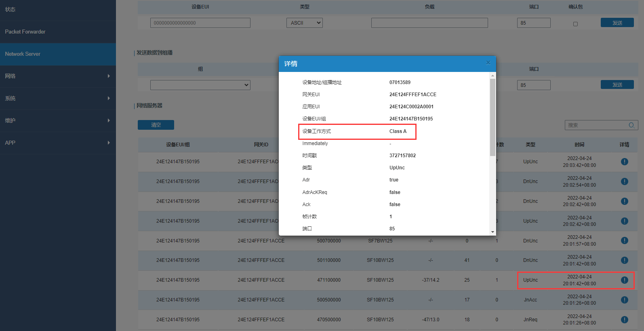Screen dimensions: 644x331
Task: Open Packet Forwarder sidebar item
Action: [x=58, y=32]
